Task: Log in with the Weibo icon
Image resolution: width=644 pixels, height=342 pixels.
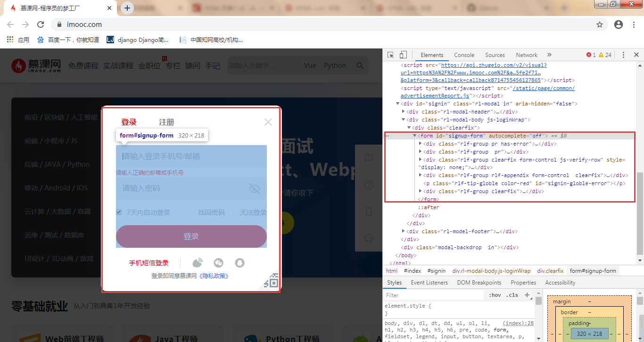Action: coord(198,263)
